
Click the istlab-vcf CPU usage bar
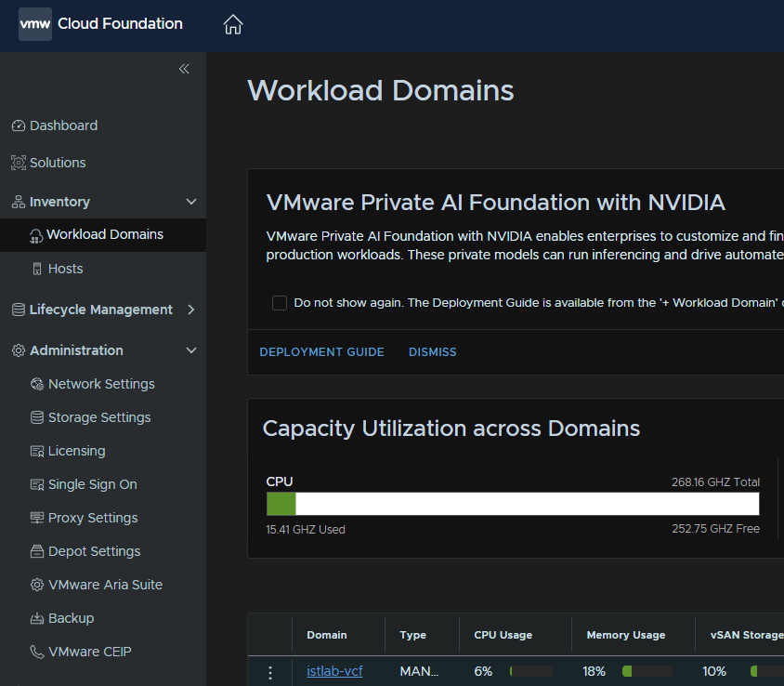tap(531, 671)
